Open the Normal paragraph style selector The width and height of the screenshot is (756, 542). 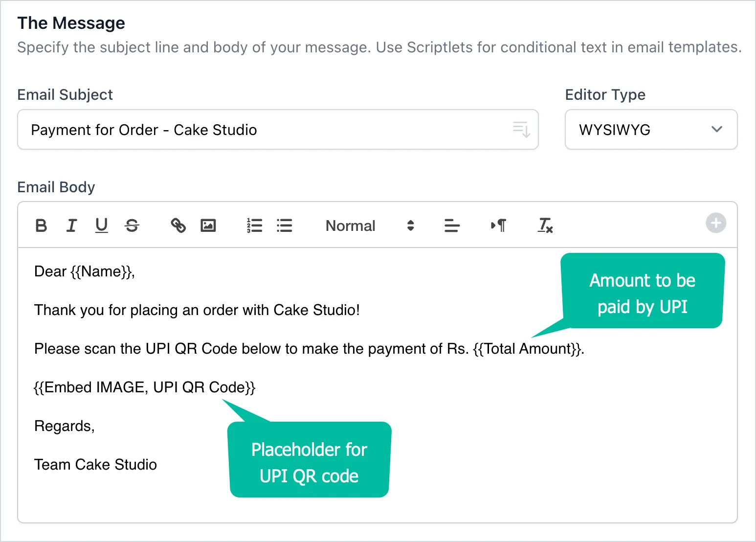point(350,226)
